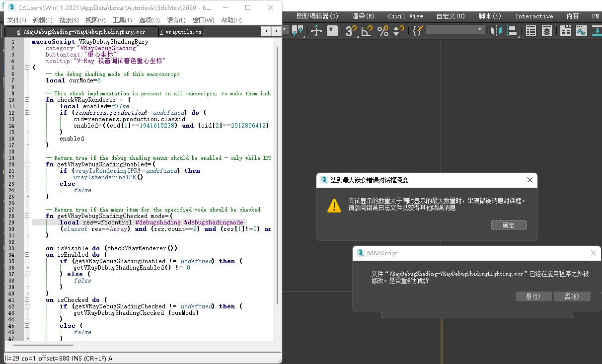The image size is (602, 364).
Task: Click 确定 in the error dialog
Action: tap(509, 225)
